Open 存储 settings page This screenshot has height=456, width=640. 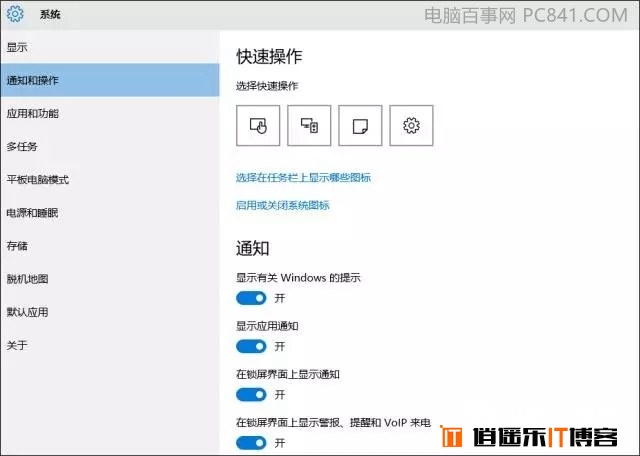[110, 245]
